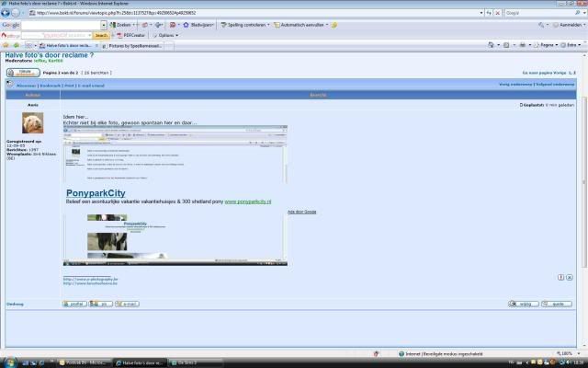Click the browser Forward arrow button

coord(16,13)
